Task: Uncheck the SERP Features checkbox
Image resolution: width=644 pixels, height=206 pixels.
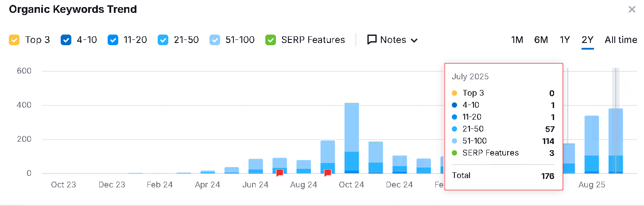Action: tap(270, 40)
